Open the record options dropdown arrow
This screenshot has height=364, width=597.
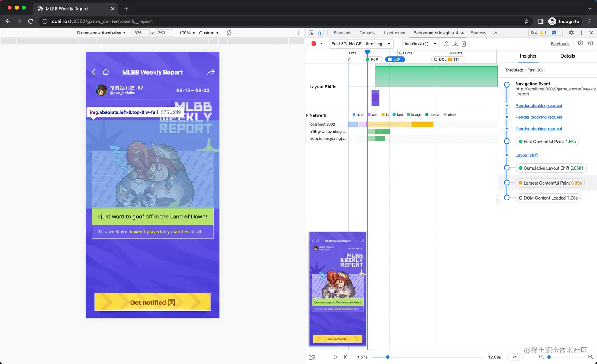[321, 44]
